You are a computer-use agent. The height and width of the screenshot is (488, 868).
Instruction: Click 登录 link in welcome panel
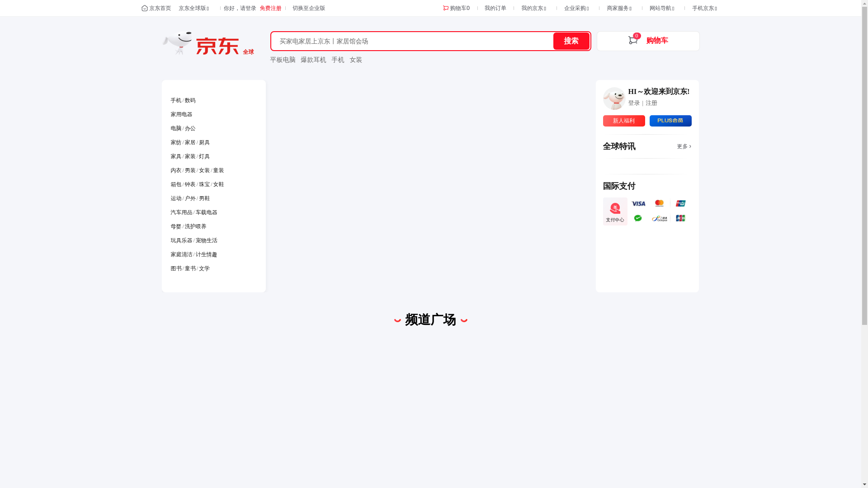[634, 103]
